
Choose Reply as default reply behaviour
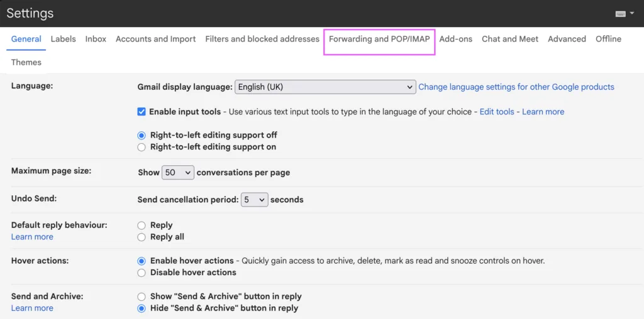pos(142,225)
